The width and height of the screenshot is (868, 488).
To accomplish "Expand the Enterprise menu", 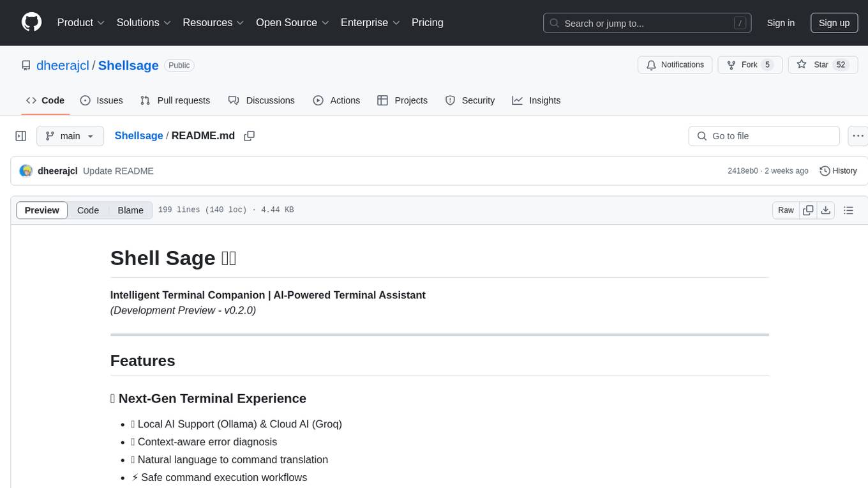I will point(370,22).
